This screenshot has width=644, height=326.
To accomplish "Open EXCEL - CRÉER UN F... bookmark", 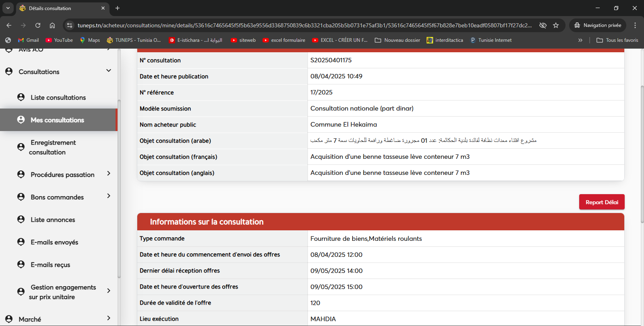I will pos(340,40).
